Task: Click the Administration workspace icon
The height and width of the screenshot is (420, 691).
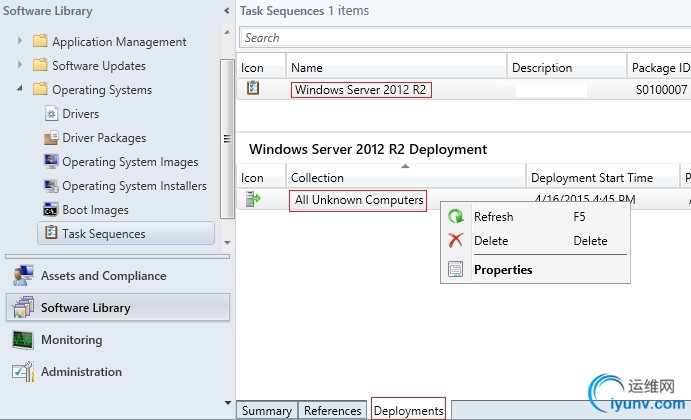Action: tap(23, 372)
